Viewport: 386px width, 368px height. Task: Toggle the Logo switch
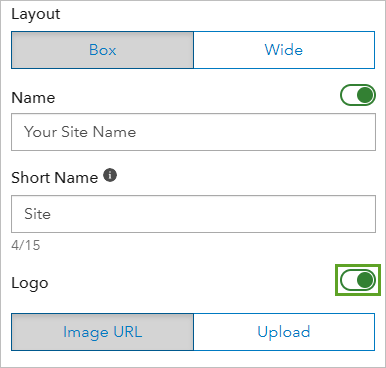point(358,280)
